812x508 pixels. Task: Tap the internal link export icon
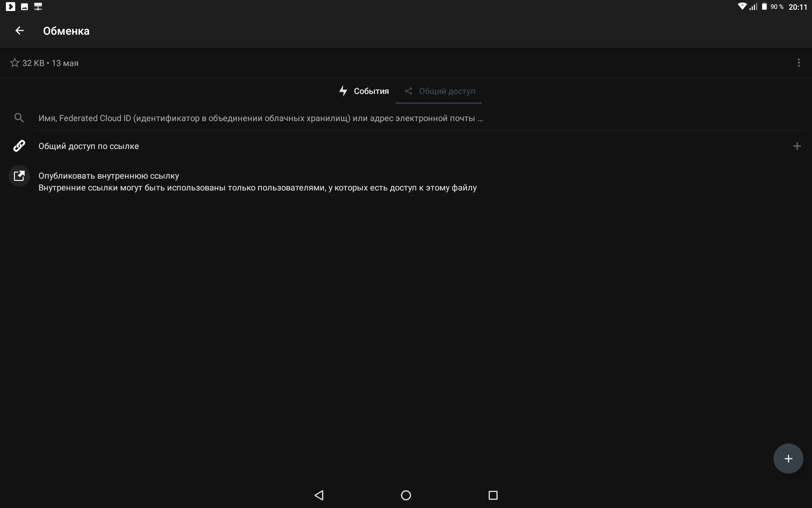[19, 176]
